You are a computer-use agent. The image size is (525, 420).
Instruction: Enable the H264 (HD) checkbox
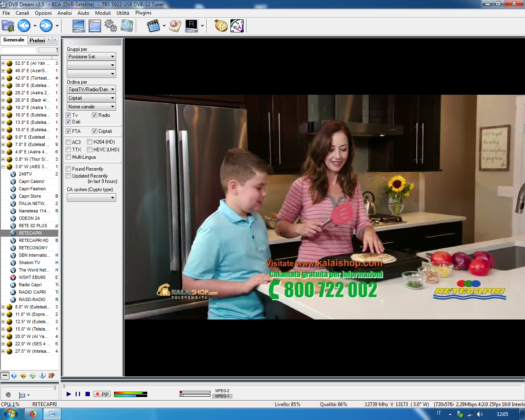pyautogui.click(x=89, y=142)
